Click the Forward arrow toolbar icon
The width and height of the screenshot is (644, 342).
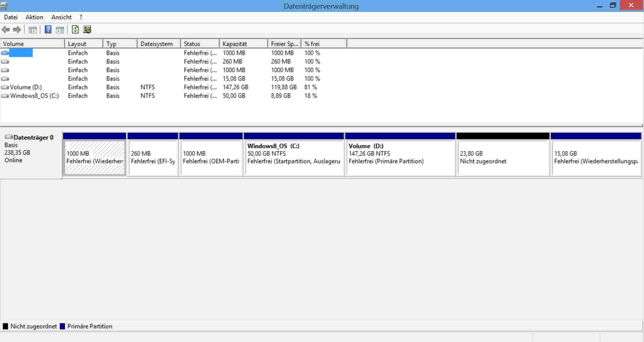click(x=17, y=30)
